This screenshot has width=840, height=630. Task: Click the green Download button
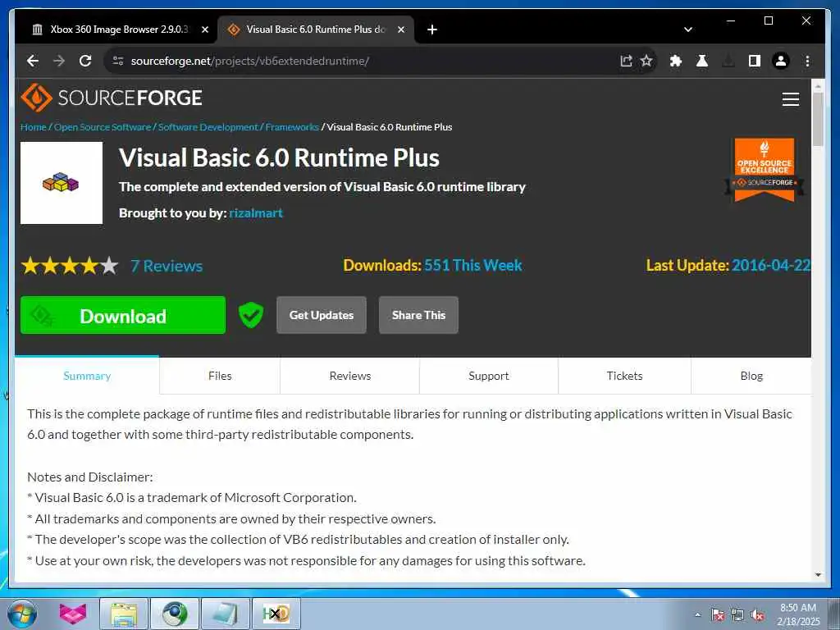click(123, 315)
